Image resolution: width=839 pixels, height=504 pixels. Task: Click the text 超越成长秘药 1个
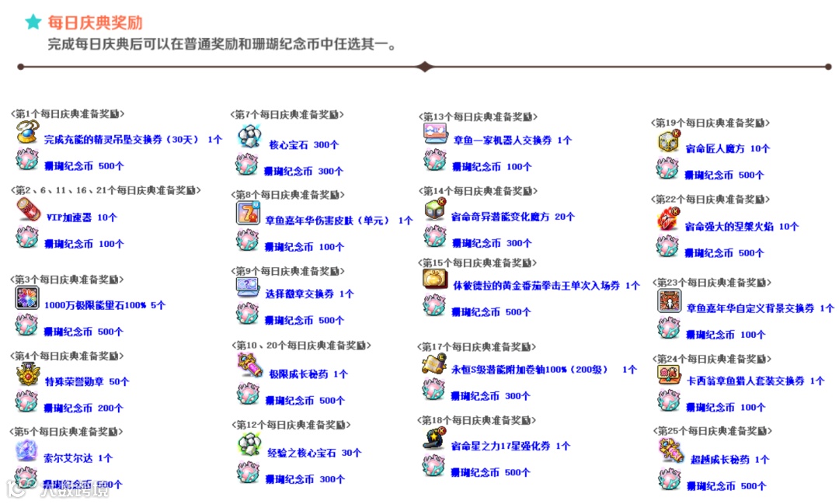point(729,460)
